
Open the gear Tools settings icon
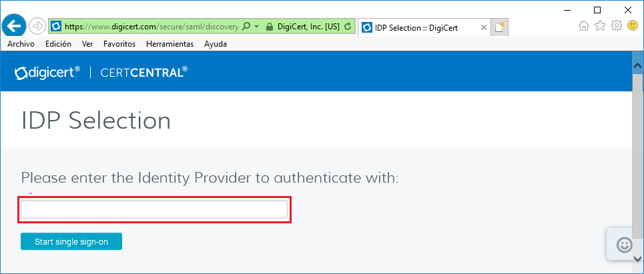617,26
